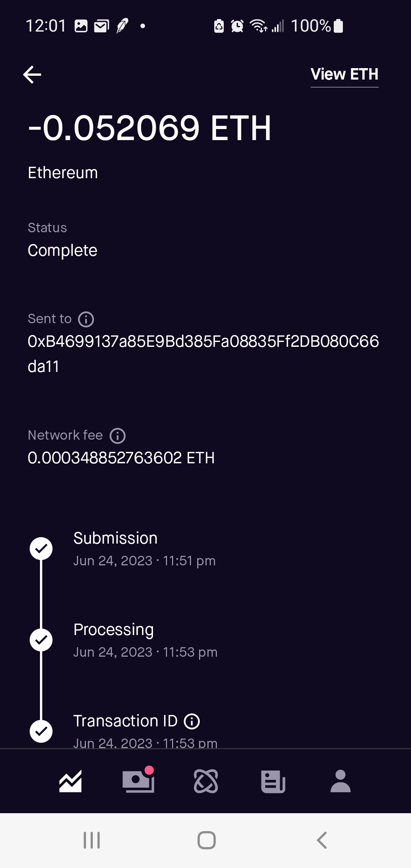Tap the alarm clock status bar icon

pyautogui.click(x=237, y=26)
